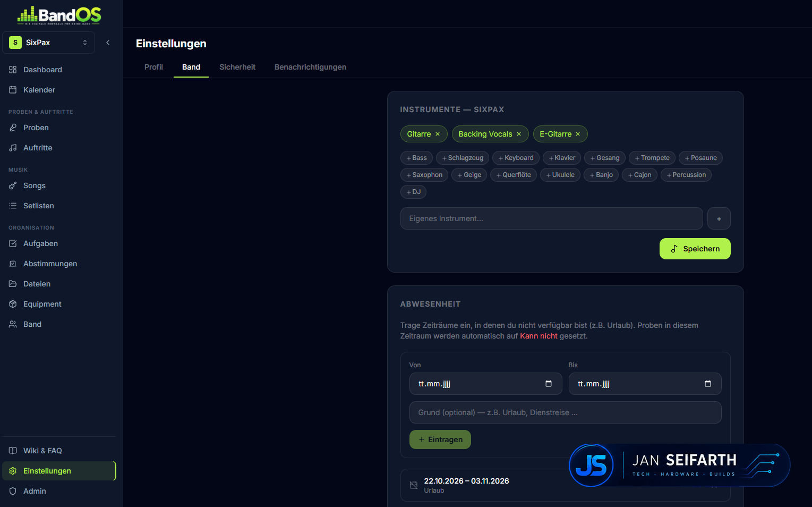This screenshot has height=507, width=812.
Task: Open the Von date picker calendar icon
Action: tap(549, 384)
